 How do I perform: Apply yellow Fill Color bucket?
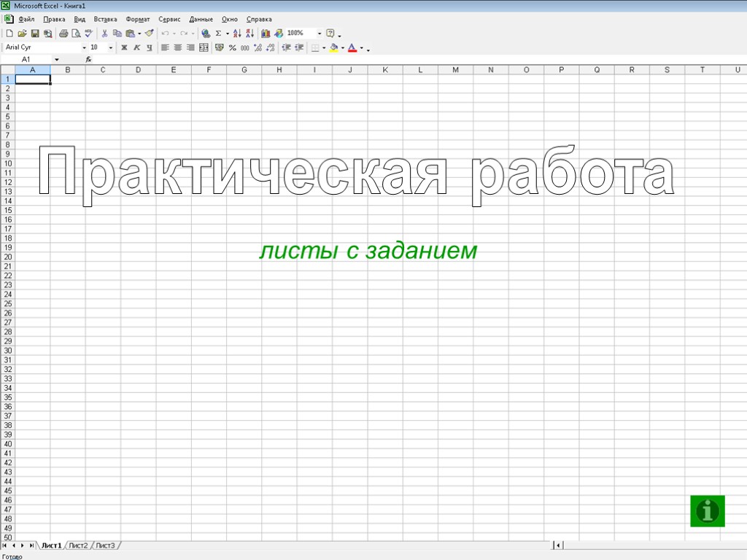point(334,47)
